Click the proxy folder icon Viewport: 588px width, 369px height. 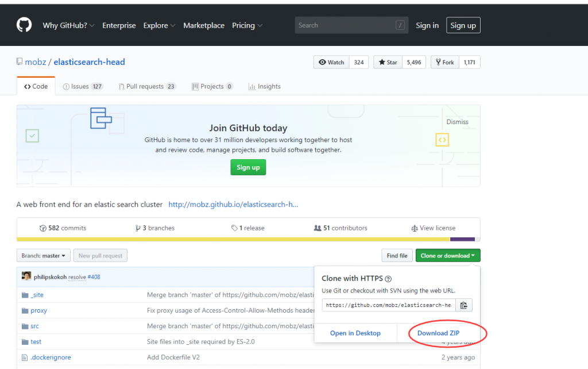(x=25, y=311)
